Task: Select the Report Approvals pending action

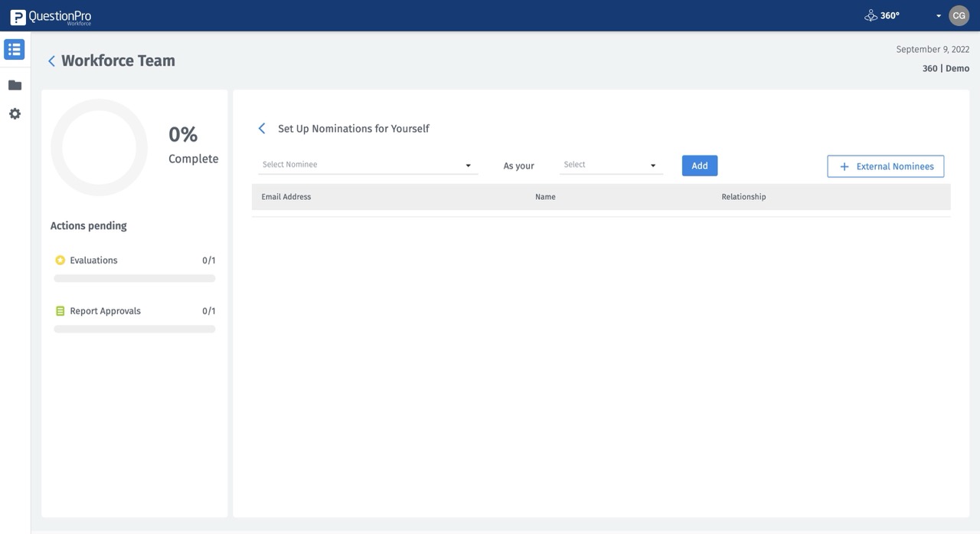Action: [x=105, y=310]
